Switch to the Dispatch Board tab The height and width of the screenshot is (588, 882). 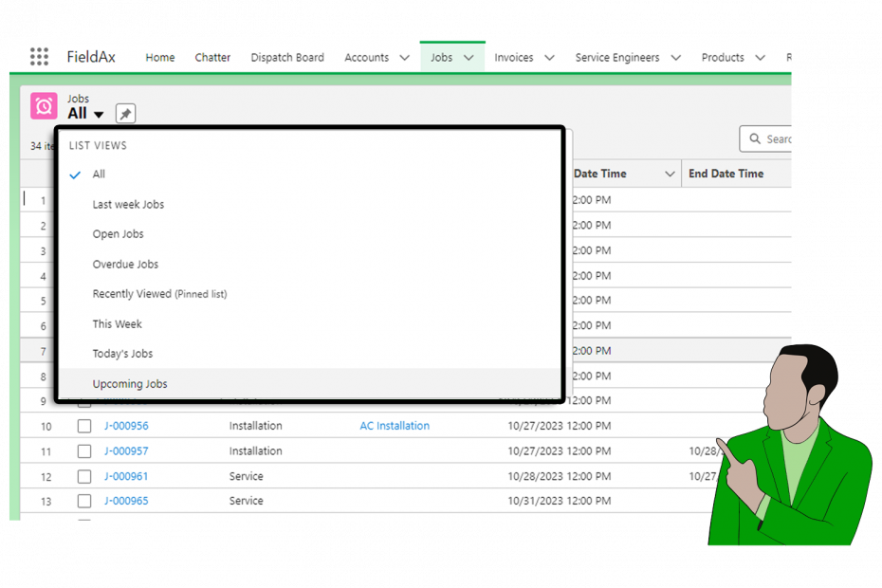tap(287, 57)
